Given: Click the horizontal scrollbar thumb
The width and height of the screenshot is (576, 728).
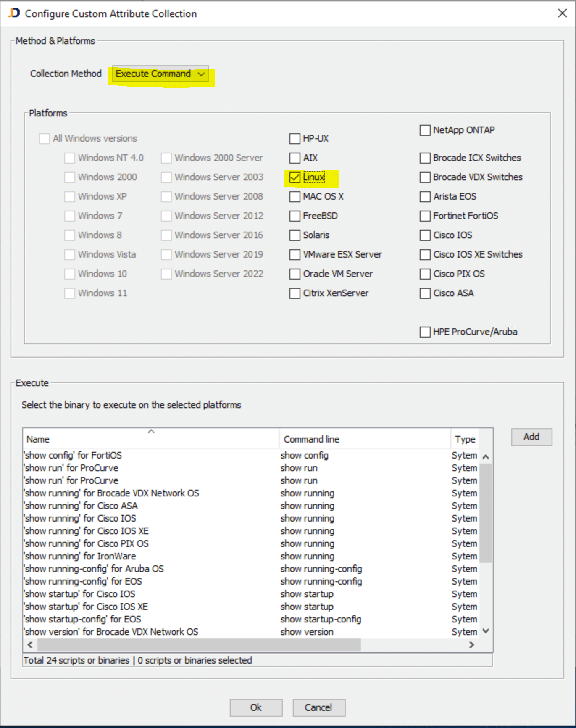Looking at the screenshot, I should tap(199, 645).
